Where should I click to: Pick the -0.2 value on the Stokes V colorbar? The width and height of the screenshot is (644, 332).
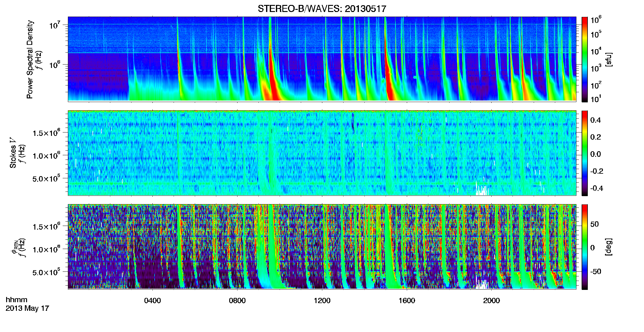pyautogui.click(x=597, y=171)
